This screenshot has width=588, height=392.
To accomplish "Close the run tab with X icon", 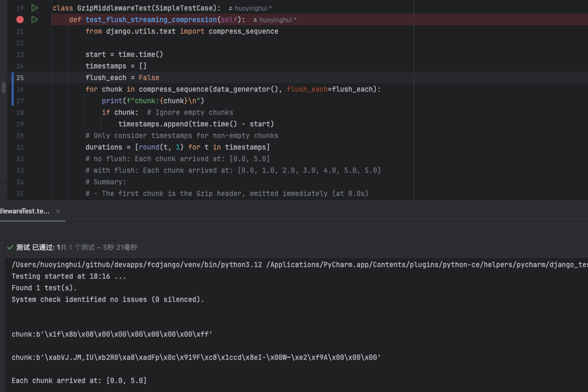I will (58, 211).
